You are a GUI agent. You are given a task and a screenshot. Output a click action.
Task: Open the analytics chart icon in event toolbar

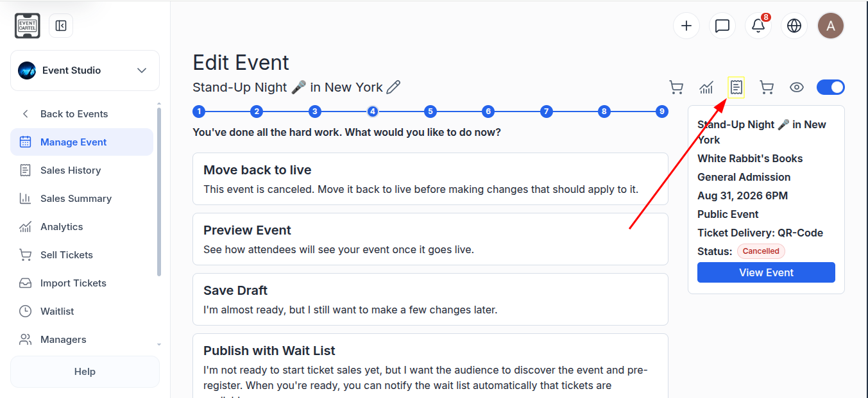tap(706, 87)
